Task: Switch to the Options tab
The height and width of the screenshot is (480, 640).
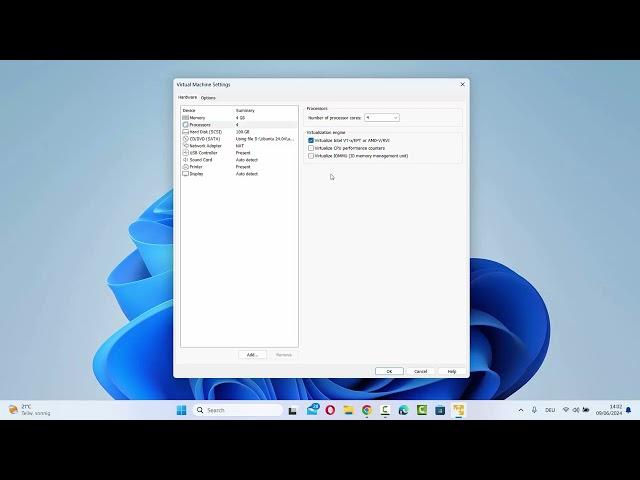Action: [208, 98]
